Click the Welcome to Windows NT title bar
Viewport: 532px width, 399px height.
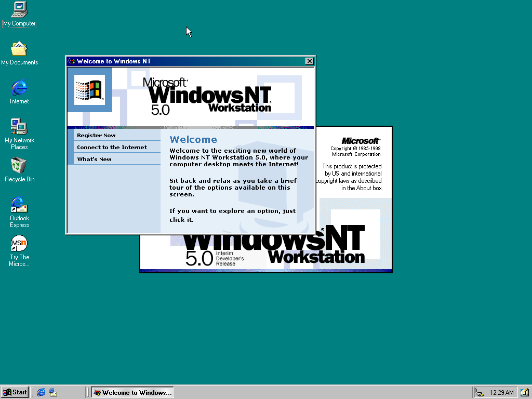click(191, 61)
